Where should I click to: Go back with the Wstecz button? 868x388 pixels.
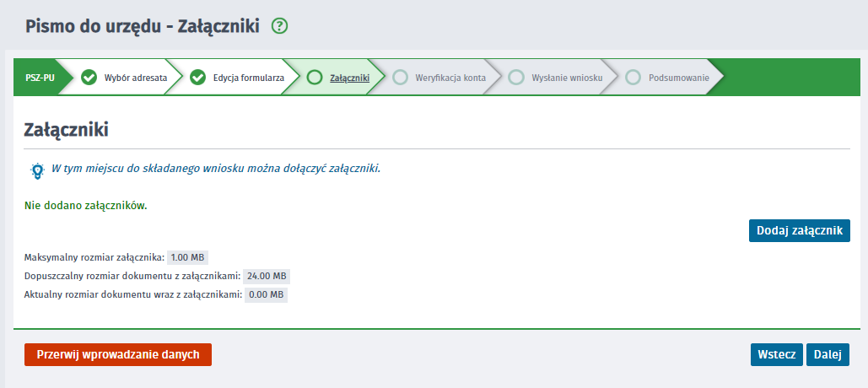pyautogui.click(x=777, y=355)
